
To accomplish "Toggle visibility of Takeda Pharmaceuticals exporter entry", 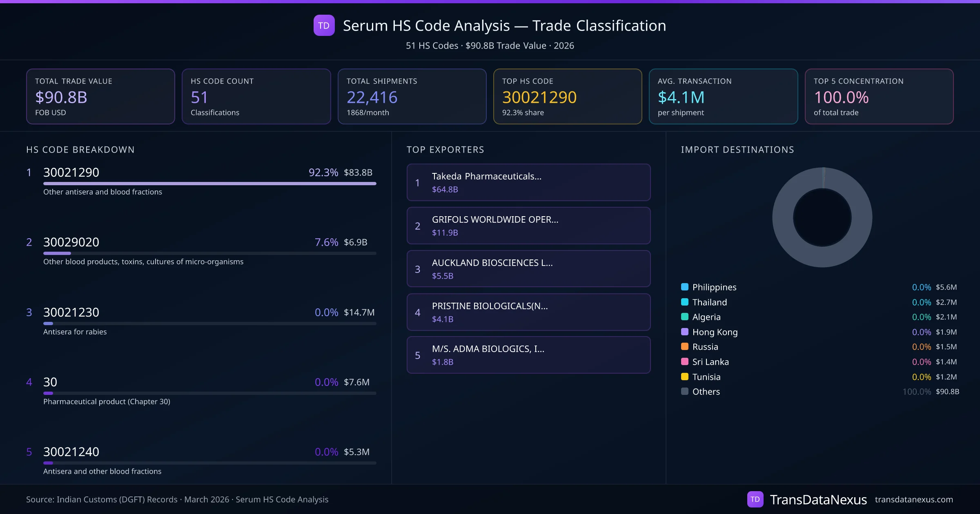I will [528, 182].
